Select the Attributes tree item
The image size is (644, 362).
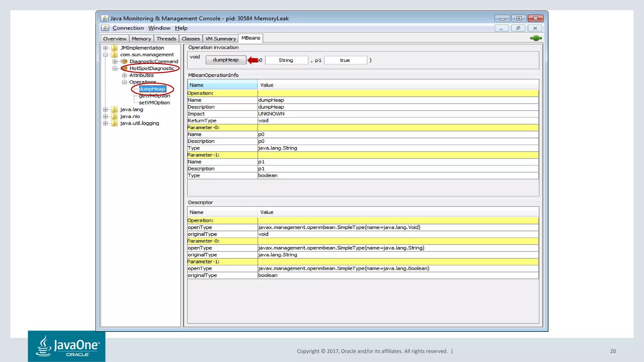click(142, 75)
